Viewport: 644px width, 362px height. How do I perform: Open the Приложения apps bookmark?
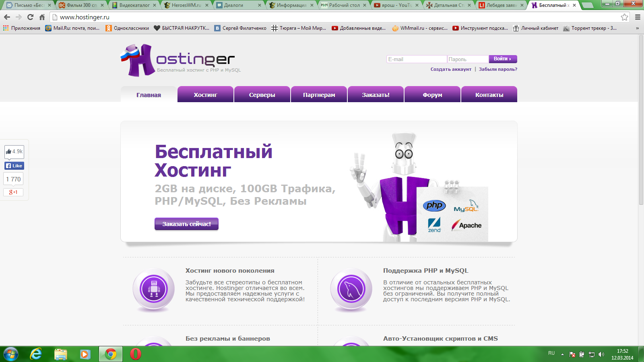[x=22, y=28]
